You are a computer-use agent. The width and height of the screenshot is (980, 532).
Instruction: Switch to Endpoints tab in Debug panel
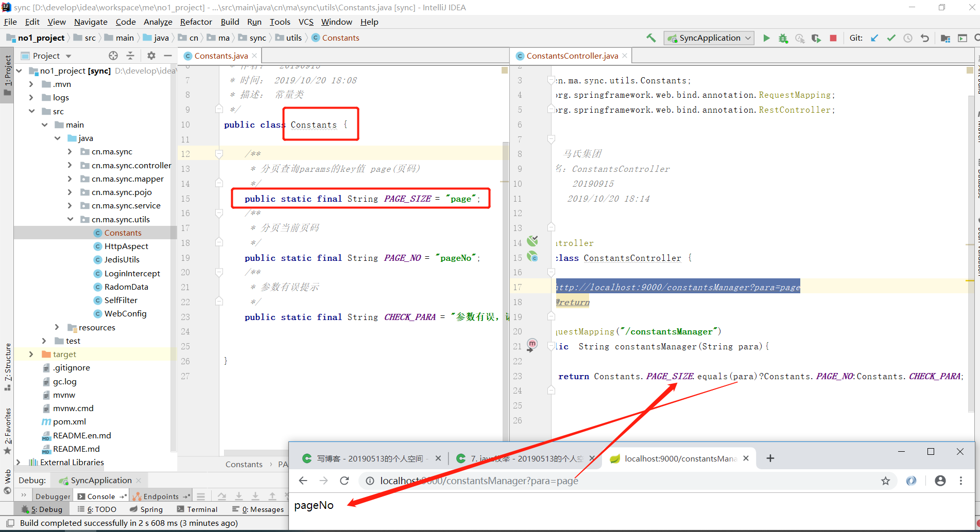[161, 496]
